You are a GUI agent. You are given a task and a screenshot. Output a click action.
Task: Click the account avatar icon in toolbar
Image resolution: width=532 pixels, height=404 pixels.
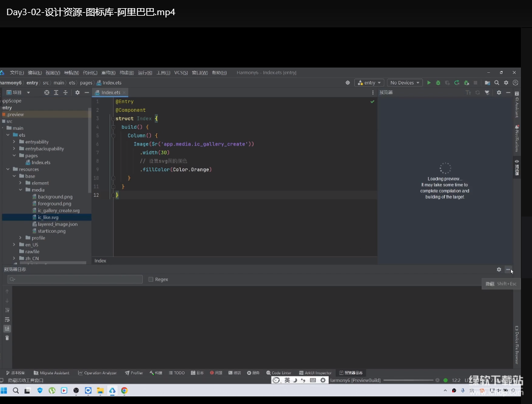(x=515, y=83)
